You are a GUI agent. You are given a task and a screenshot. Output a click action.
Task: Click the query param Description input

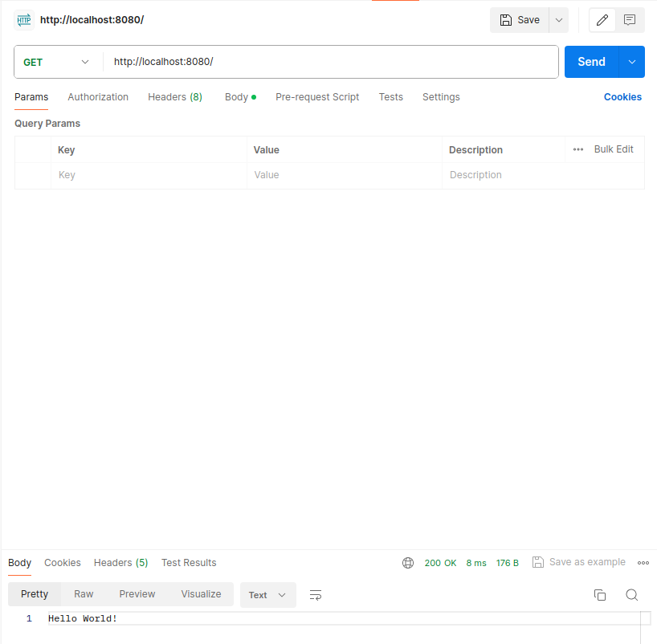(x=543, y=175)
